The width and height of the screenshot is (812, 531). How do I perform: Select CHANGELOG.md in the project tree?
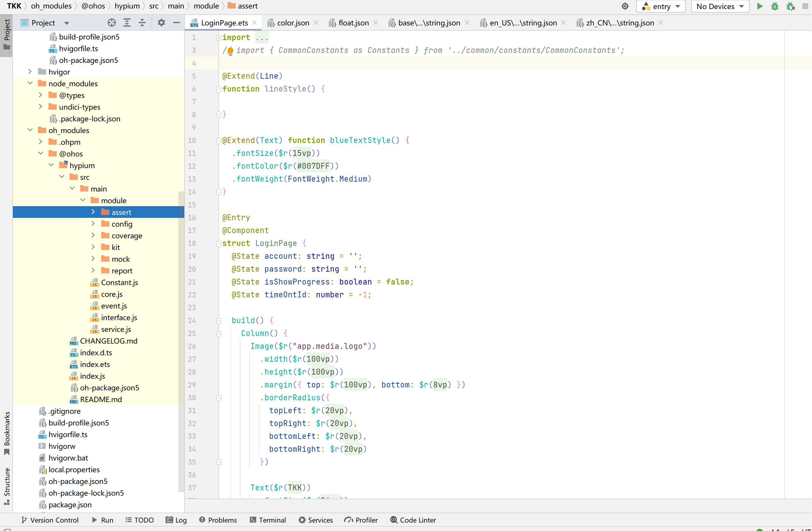pos(108,341)
